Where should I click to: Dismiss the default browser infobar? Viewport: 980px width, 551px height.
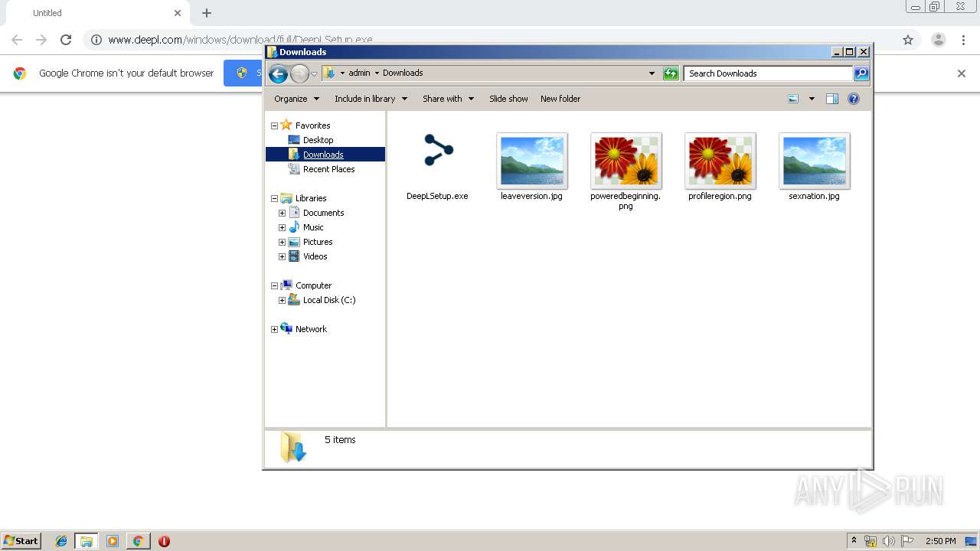[x=962, y=73]
